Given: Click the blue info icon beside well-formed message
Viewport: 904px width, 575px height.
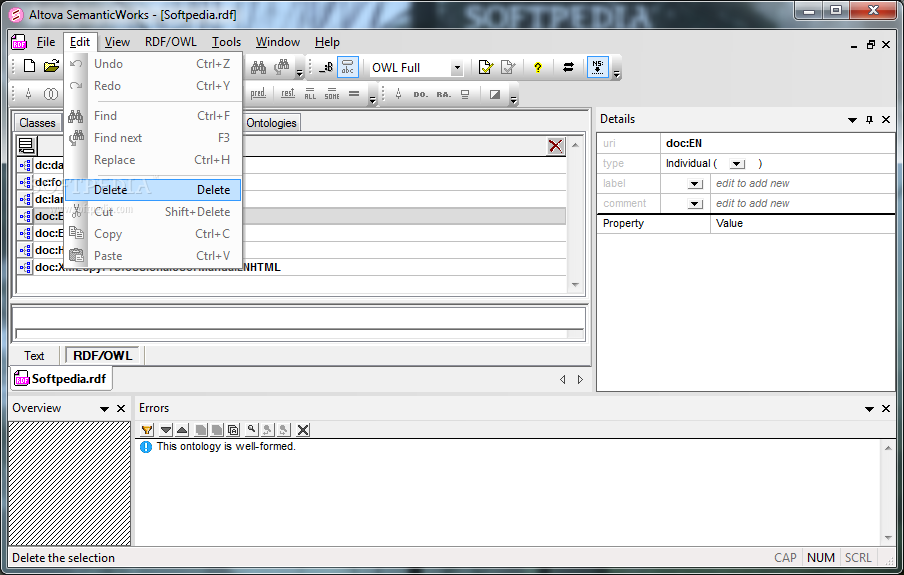Looking at the screenshot, I should 146,446.
